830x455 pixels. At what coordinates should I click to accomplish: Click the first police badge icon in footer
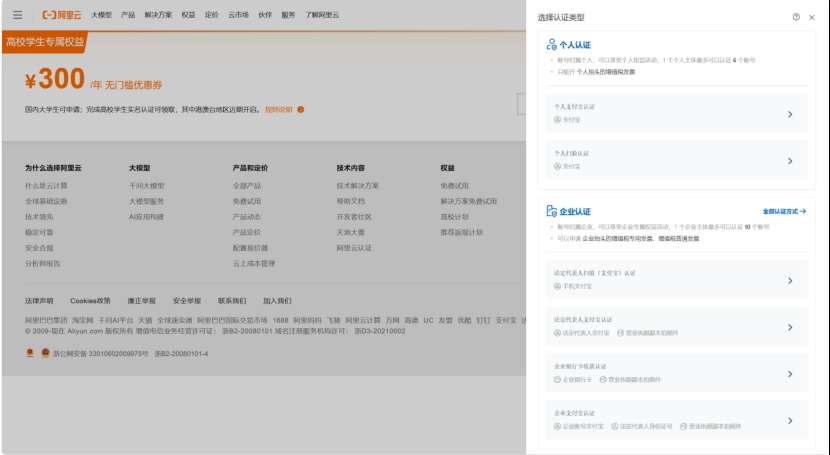click(30, 353)
